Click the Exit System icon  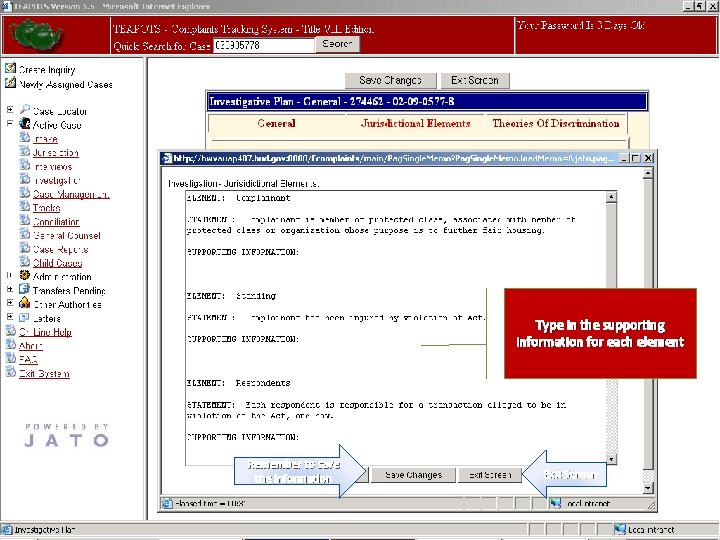coord(10,372)
